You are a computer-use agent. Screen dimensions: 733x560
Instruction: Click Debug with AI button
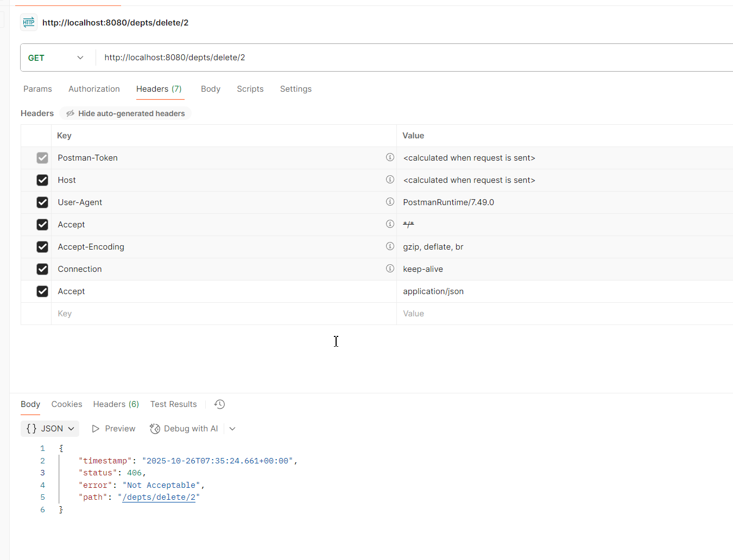[184, 429]
